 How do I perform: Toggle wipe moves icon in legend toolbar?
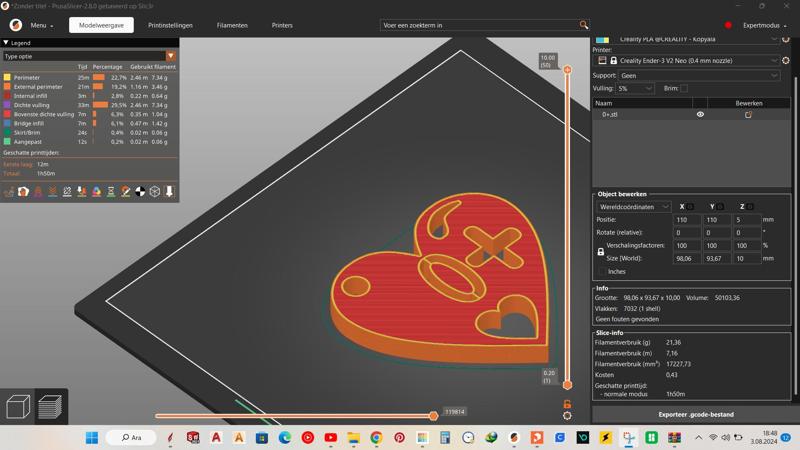tap(23, 192)
